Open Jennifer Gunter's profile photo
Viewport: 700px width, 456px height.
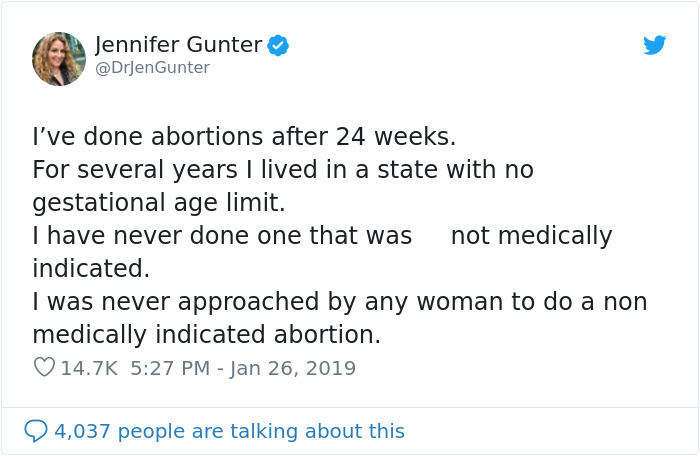[59, 58]
